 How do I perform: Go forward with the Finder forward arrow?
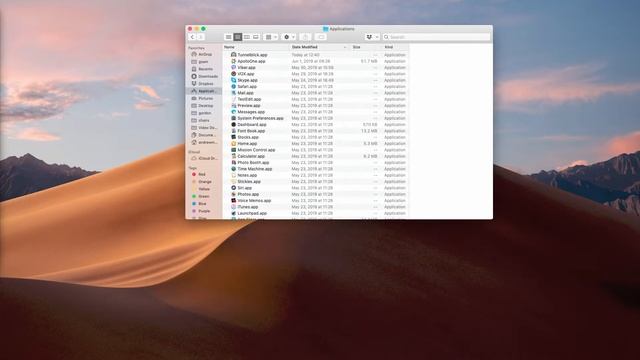201,37
